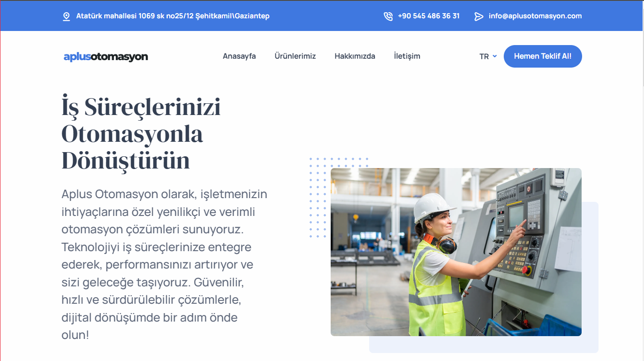Click the chevron arrow beside TR
The image size is (644, 361).
tap(495, 56)
